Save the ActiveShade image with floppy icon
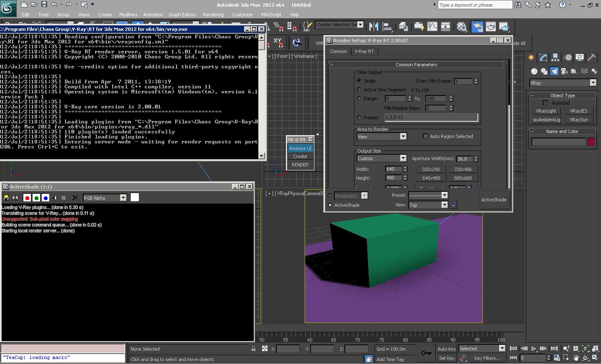The width and height of the screenshot is (601, 364). tap(6, 198)
